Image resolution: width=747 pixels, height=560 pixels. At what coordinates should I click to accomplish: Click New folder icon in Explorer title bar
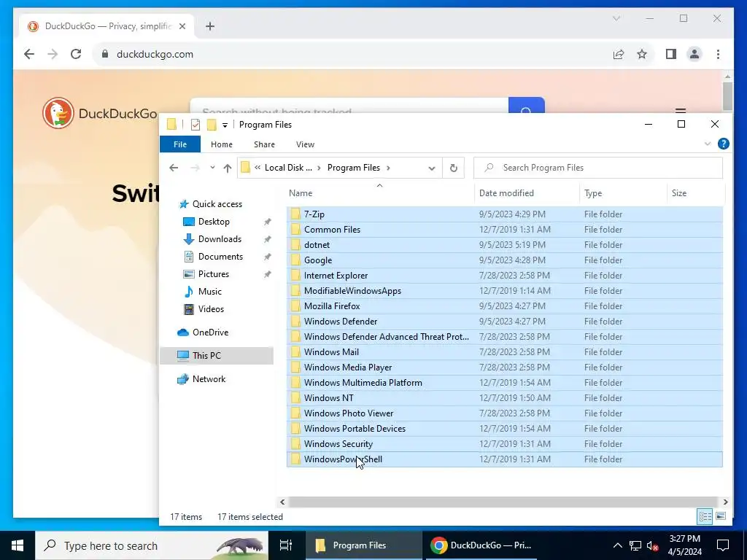[212, 125]
